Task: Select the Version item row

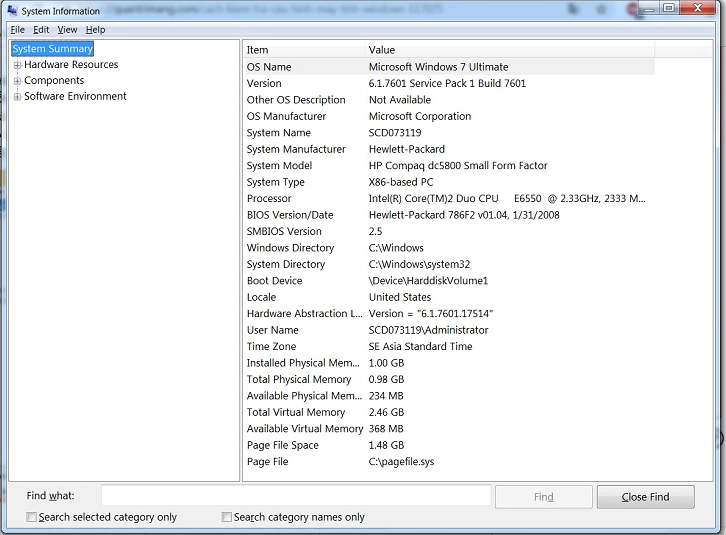Action: [449, 83]
